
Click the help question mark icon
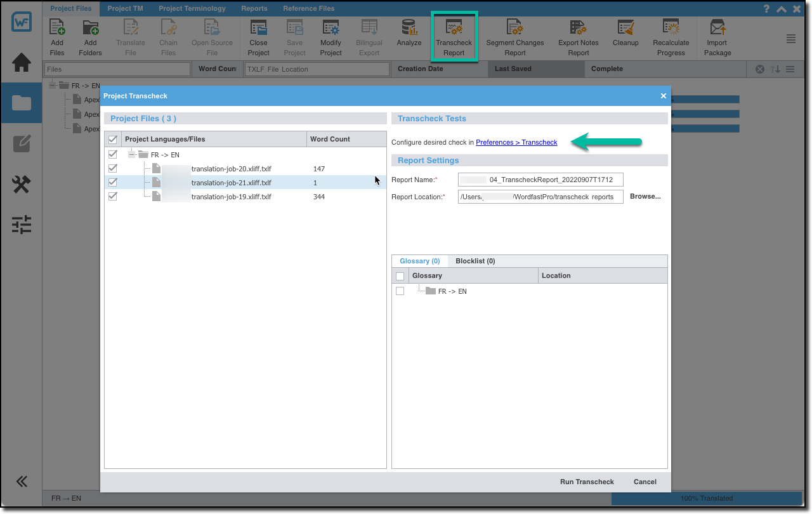tap(767, 9)
